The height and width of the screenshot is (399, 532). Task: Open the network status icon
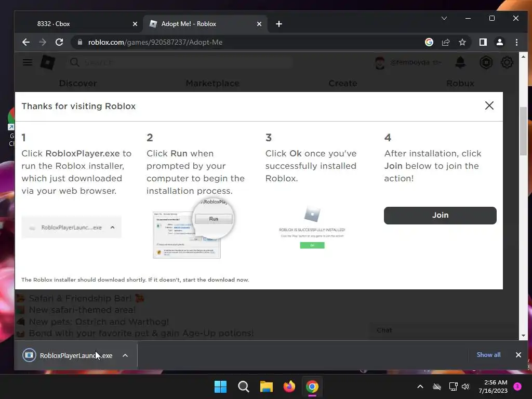[x=453, y=387]
